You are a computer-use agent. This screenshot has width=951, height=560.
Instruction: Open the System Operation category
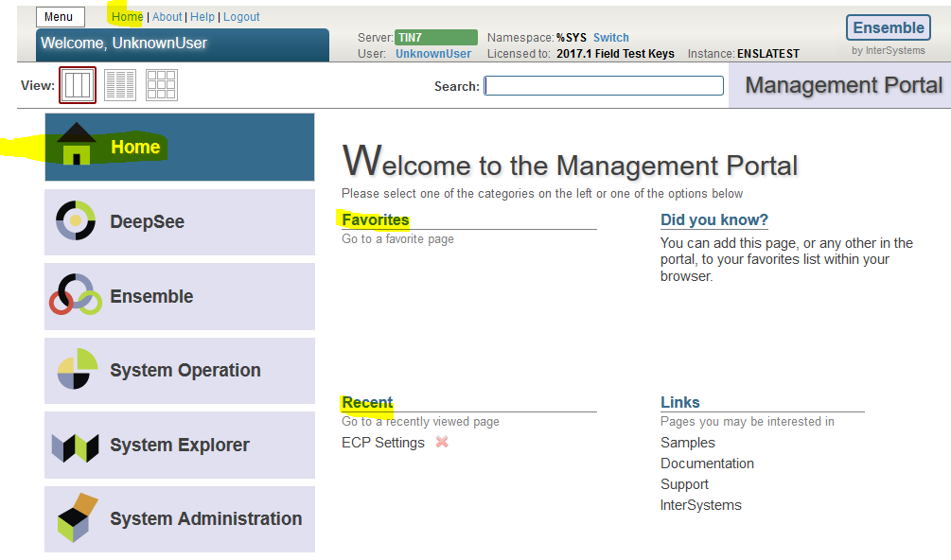[180, 370]
